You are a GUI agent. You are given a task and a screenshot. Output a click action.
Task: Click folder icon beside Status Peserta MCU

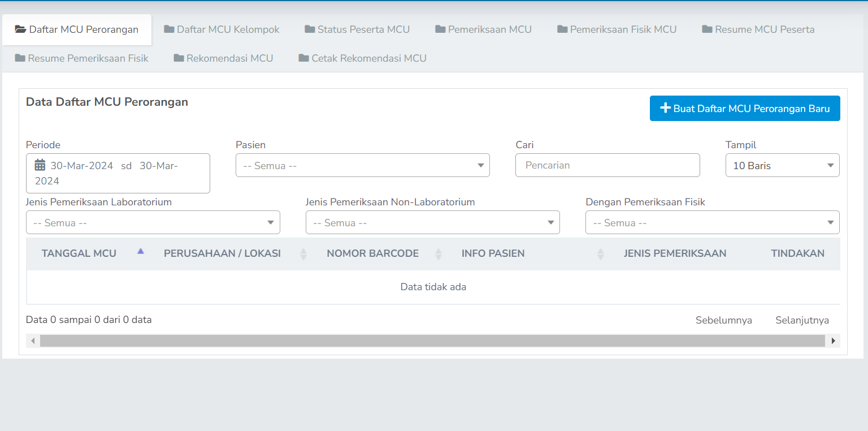(x=310, y=29)
